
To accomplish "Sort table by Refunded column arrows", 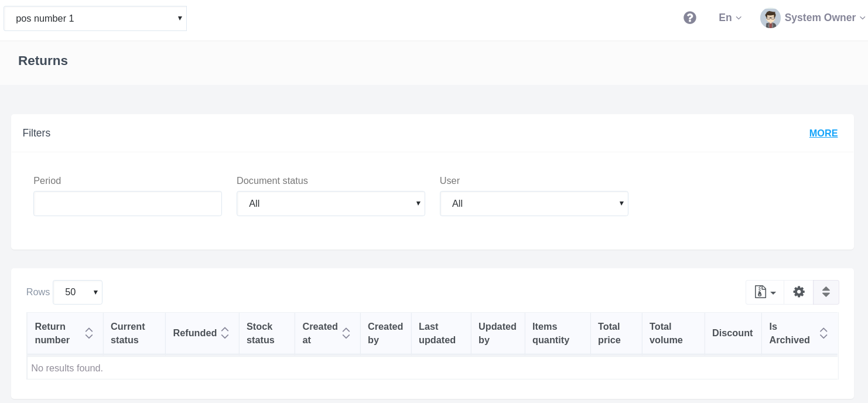I will 225,333.
